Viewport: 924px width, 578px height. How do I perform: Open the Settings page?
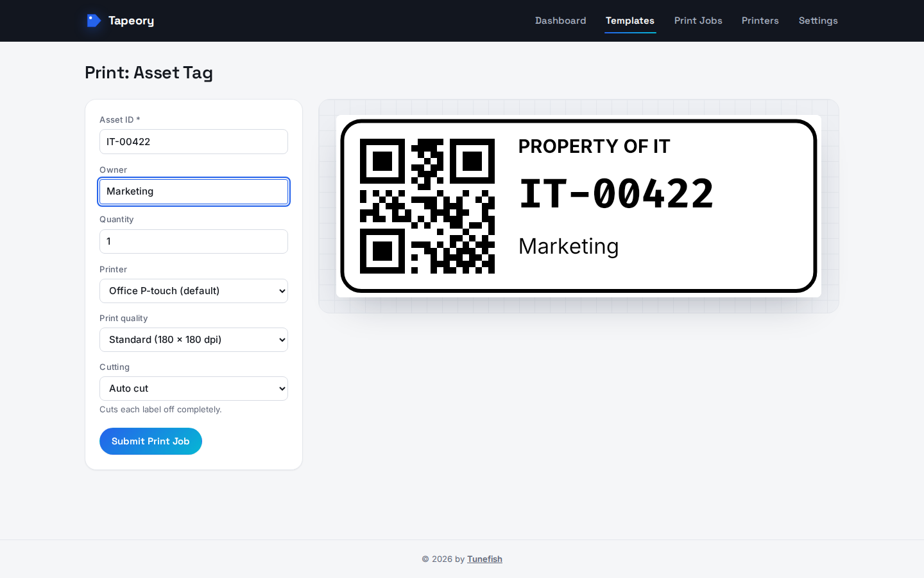click(x=818, y=21)
